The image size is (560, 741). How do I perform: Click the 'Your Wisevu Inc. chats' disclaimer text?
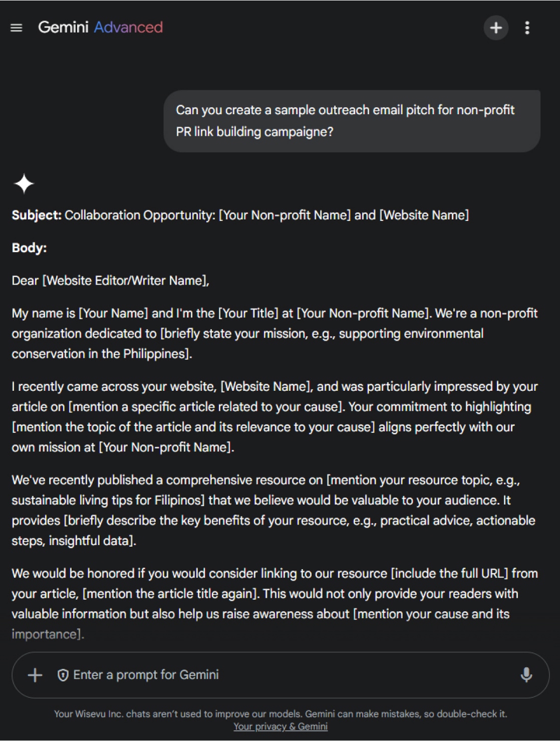pyautogui.click(x=280, y=714)
